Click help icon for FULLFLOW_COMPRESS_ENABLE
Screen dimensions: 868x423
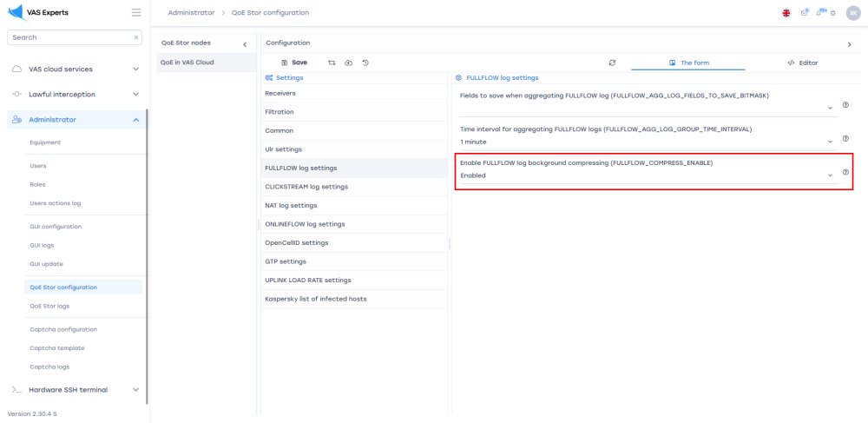pos(845,173)
